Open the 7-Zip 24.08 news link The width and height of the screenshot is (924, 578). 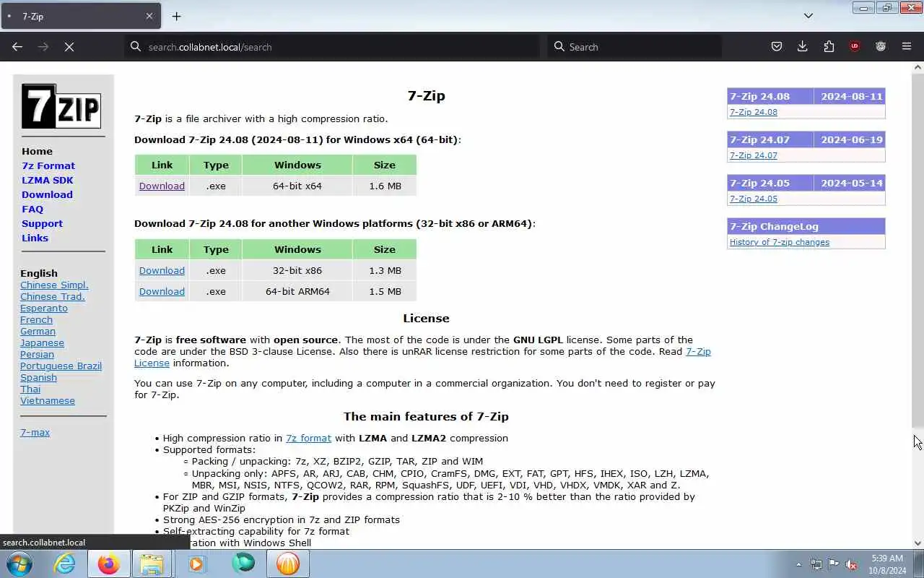click(x=753, y=112)
